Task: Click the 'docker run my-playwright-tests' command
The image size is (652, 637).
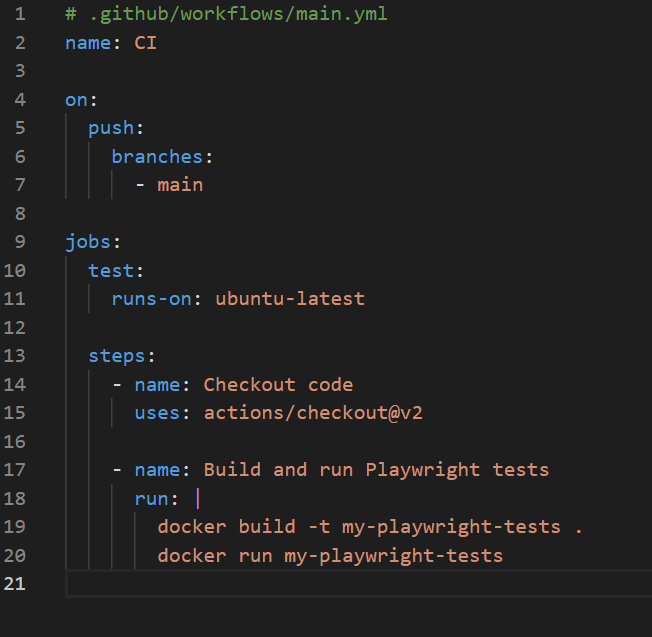Action: tap(330, 555)
